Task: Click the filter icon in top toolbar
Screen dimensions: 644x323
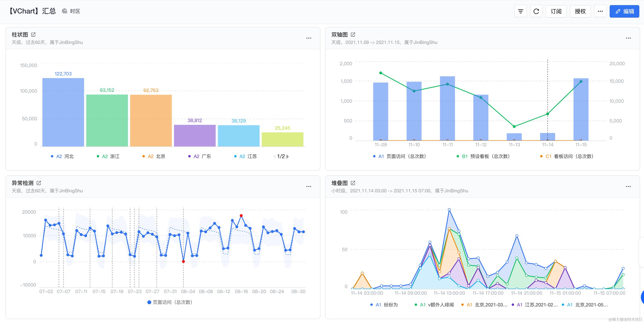Action: [x=520, y=11]
